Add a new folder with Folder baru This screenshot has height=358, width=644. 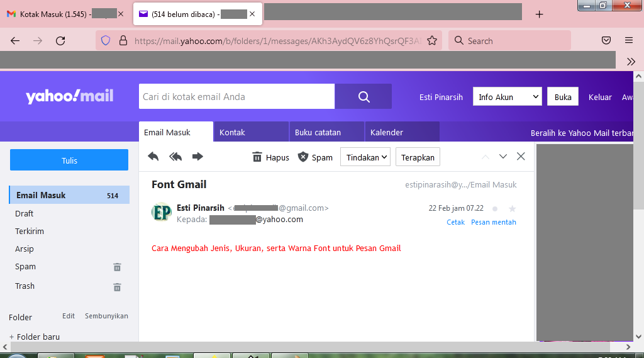coord(35,337)
